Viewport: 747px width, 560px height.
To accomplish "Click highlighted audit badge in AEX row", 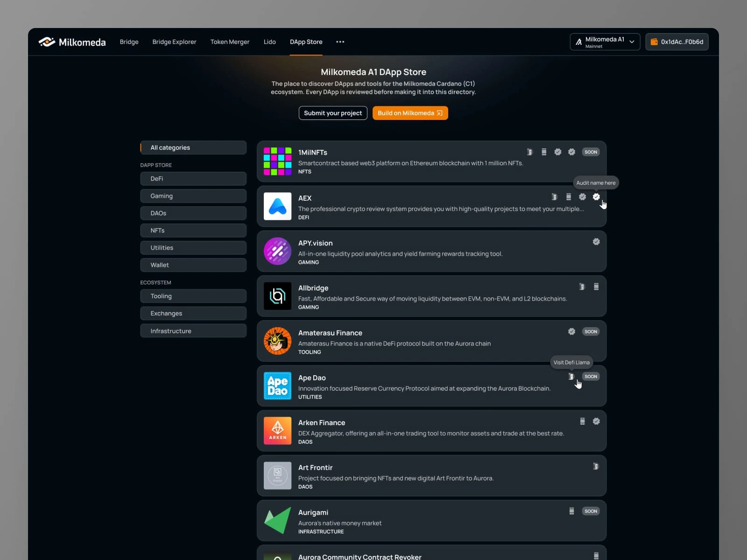I will [x=596, y=197].
